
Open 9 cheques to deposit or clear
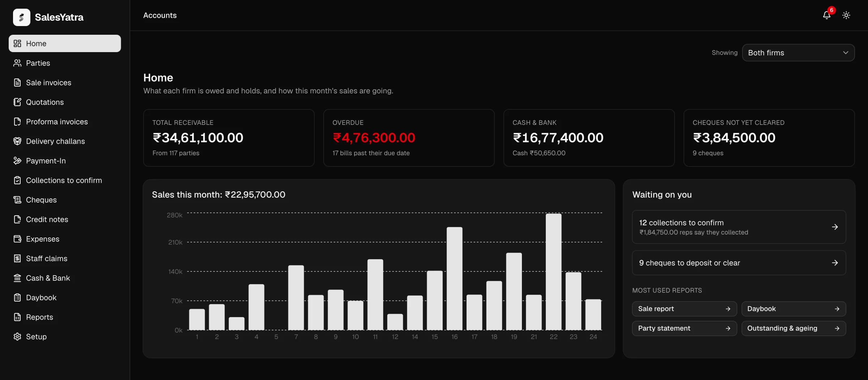pos(739,263)
